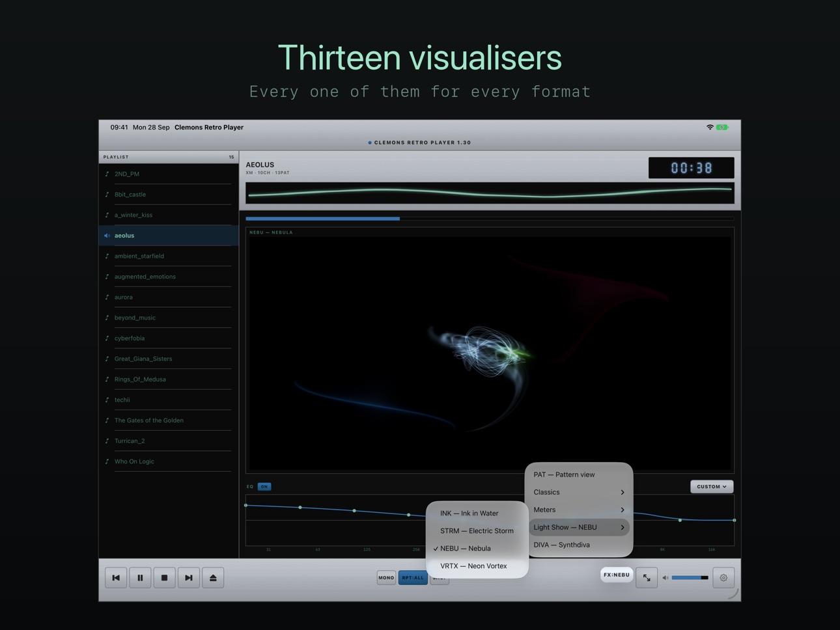This screenshot has width=840, height=630.
Task: Pause playback
Action: click(x=140, y=577)
